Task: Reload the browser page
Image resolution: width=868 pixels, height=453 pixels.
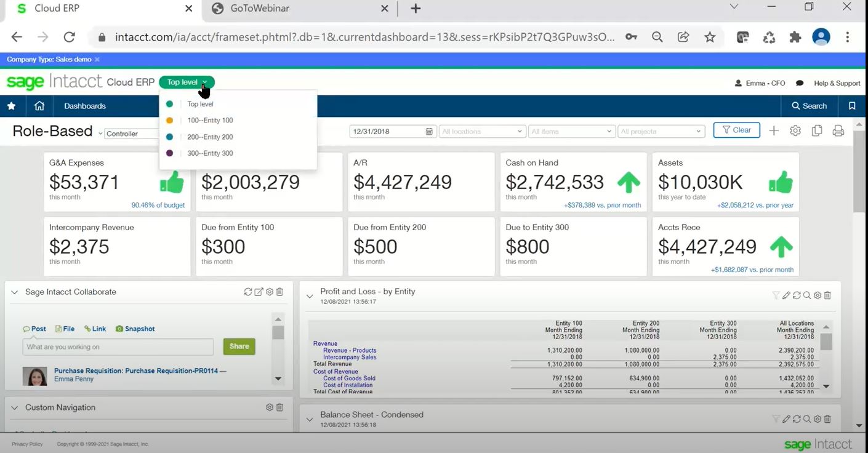Action: [x=69, y=37]
